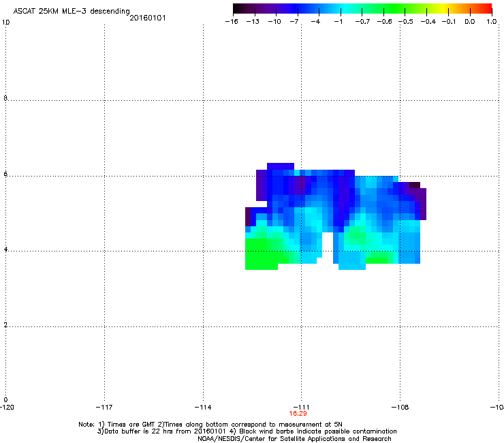Image resolution: width=504 pixels, height=443 pixels.
Task: Click the NOAA/NESDIS credit line
Action: (294, 439)
